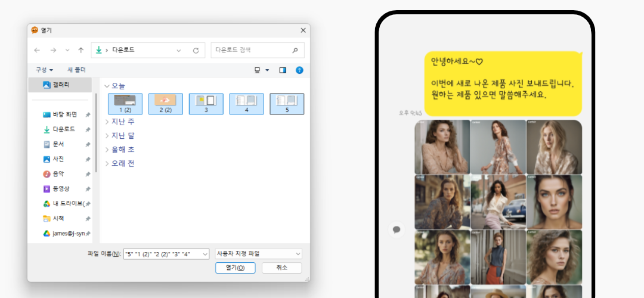This screenshot has width=644, height=298.
Task: Open the 사용자 지정 파일 type dropdown
Action: 258,253
